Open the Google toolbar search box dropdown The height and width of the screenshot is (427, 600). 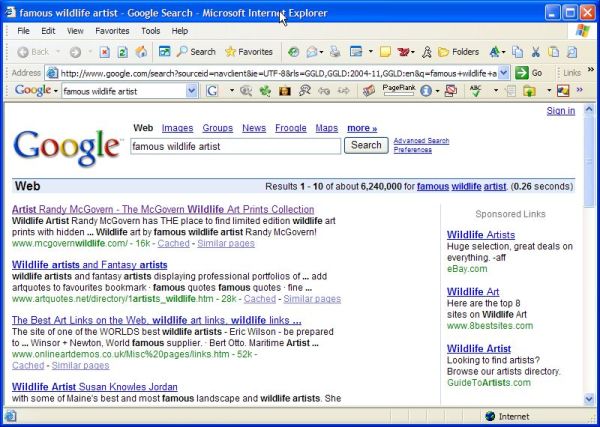pos(192,91)
